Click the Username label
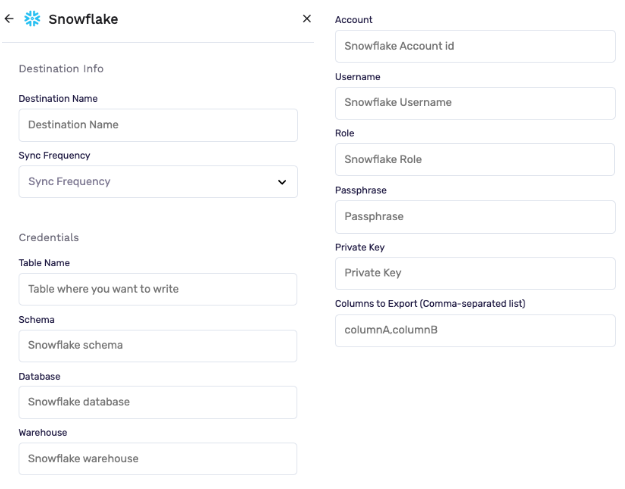 coord(358,77)
